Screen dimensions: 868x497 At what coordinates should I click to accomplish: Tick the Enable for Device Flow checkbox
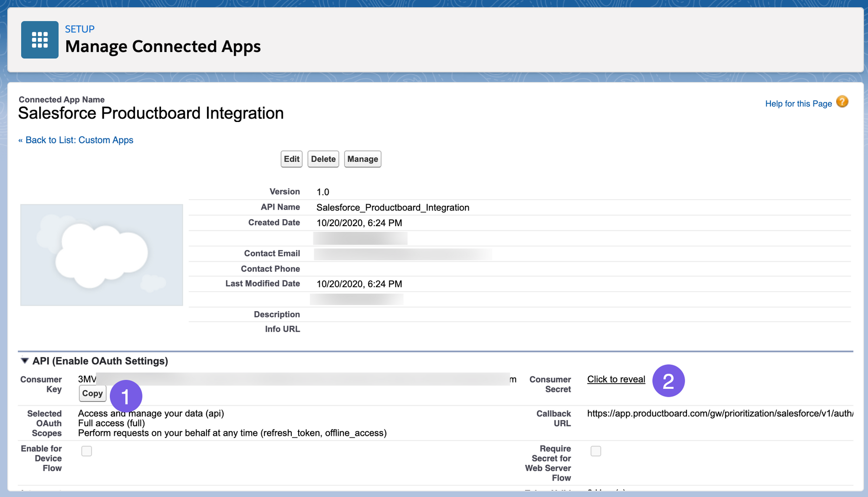(87, 451)
